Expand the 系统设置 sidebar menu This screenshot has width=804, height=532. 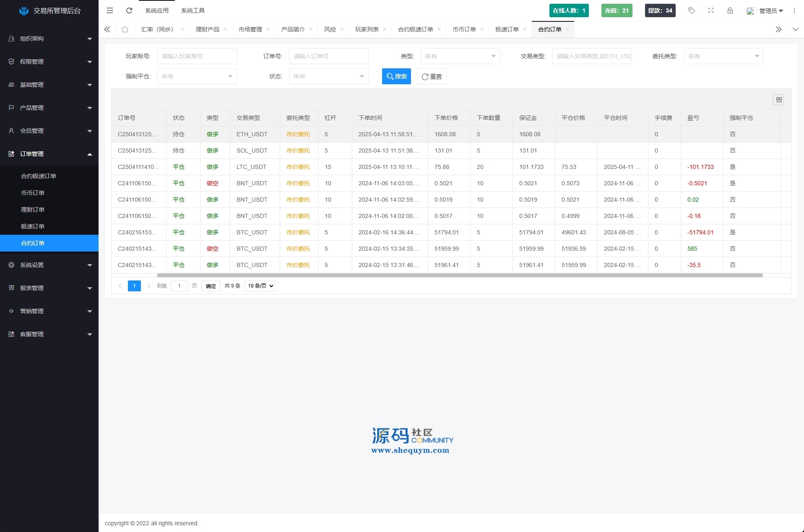coord(49,265)
